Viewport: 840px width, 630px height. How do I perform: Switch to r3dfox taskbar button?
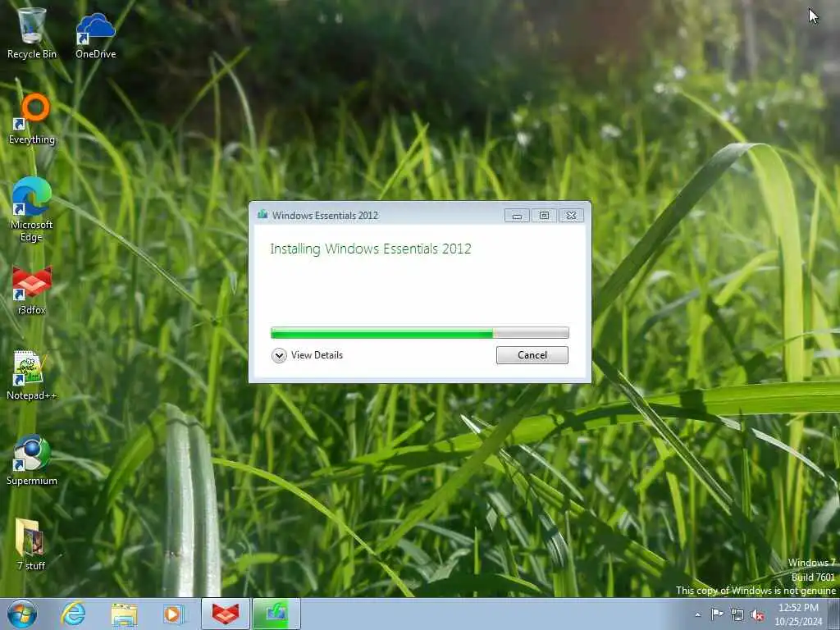pos(226,614)
